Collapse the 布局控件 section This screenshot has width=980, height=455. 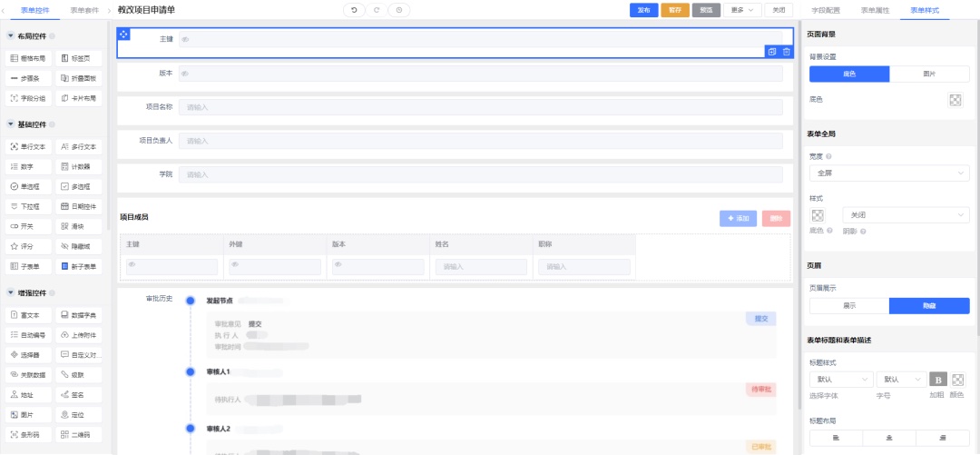click(10, 36)
